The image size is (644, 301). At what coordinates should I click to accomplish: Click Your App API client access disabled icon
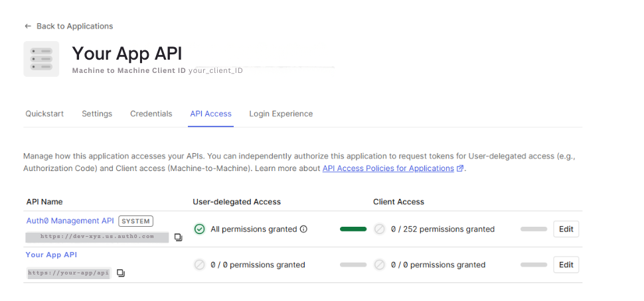click(x=380, y=265)
